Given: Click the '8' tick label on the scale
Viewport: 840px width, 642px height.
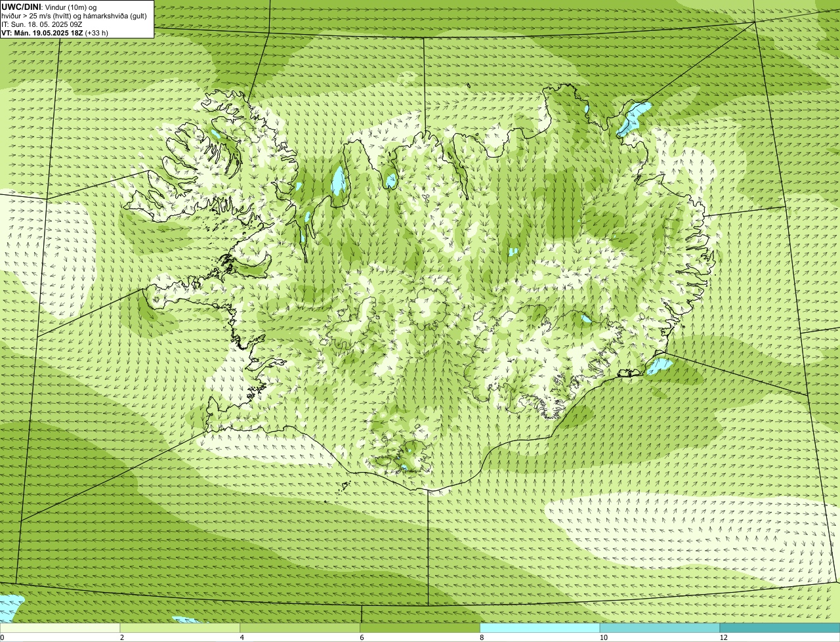Looking at the screenshot, I should click(482, 637).
